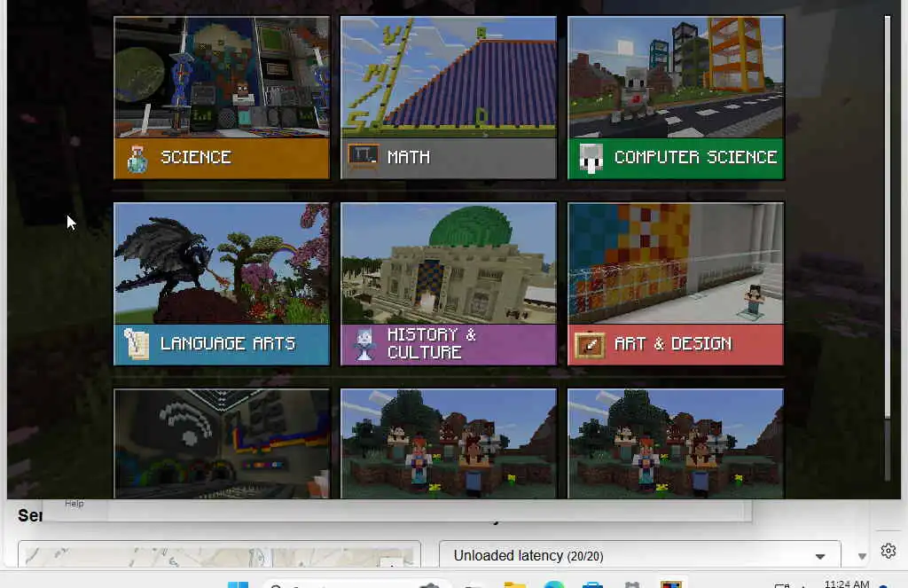The image size is (908, 588).
Task: Open Microsoft Store from the taskbar
Action: [593, 584]
